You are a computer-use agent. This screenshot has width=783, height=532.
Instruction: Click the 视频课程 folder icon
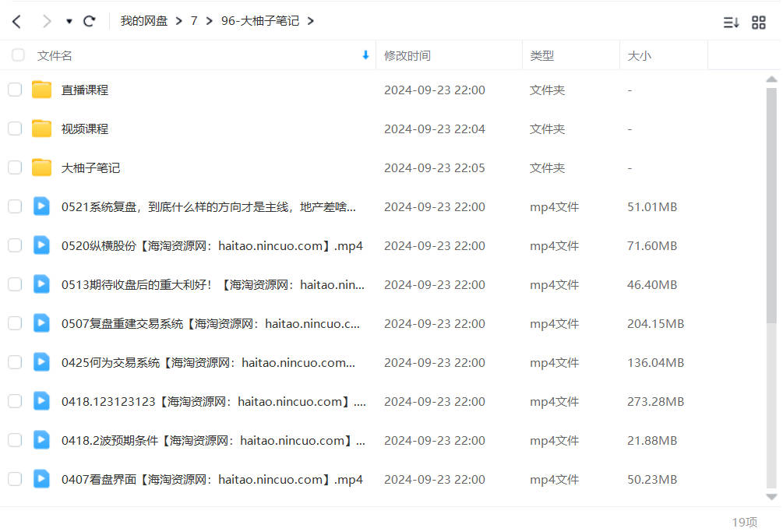click(41, 129)
